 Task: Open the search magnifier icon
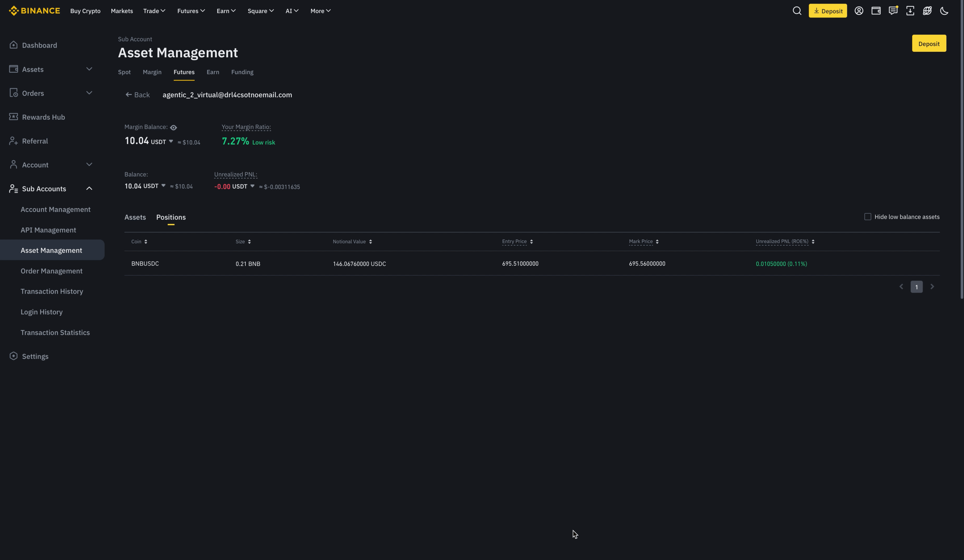click(797, 11)
